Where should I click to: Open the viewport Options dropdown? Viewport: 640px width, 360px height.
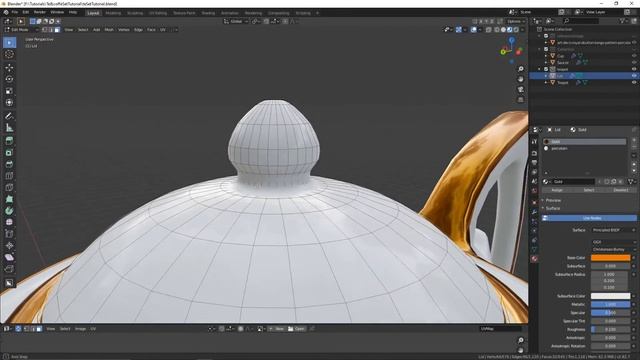tap(516, 21)
